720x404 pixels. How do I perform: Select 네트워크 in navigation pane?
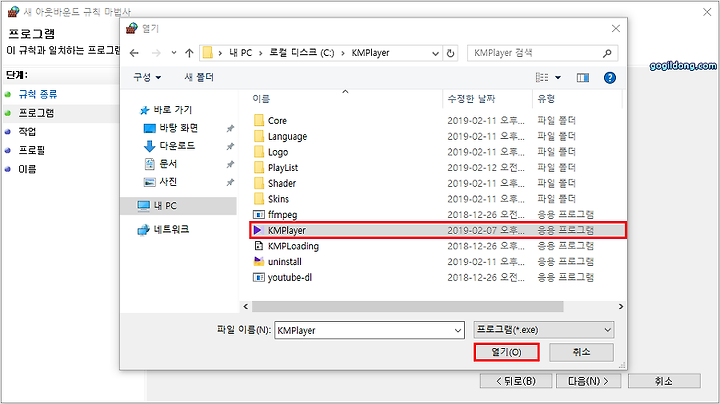(171, 229)
